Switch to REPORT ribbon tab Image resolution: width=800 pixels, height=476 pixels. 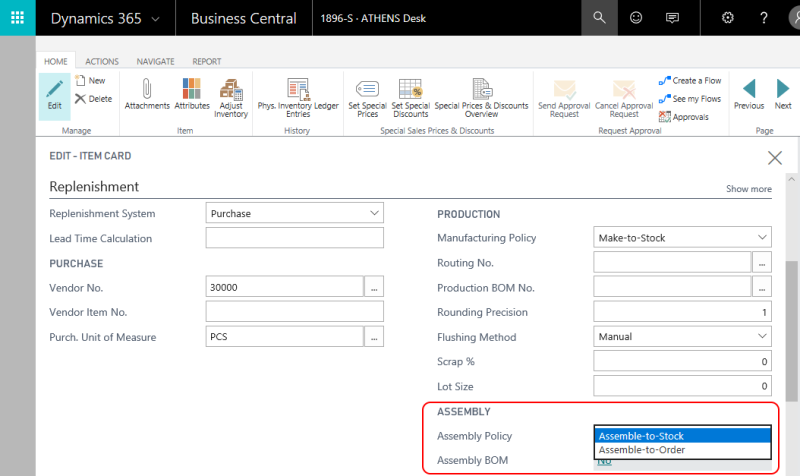[207, 61]
